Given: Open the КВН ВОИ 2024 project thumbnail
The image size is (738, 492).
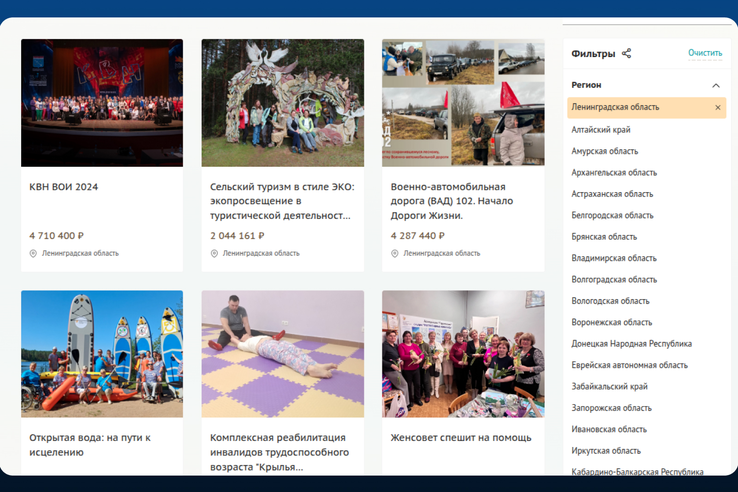Looking at the screenshot, I should [102, 102].
